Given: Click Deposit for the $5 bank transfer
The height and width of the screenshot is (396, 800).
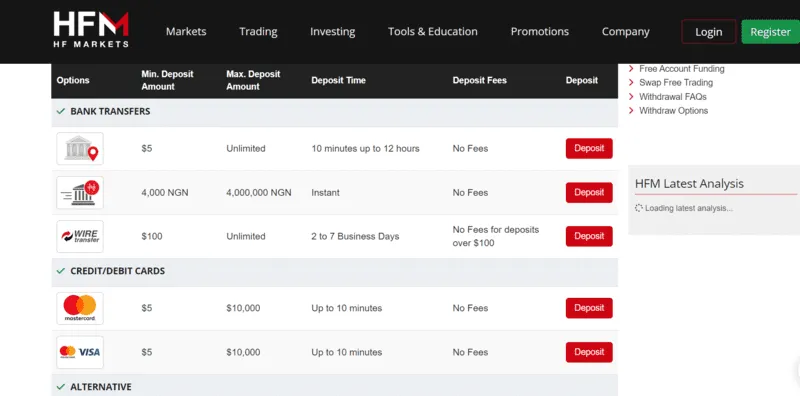Looking at the screenshot, I should tap(589, 148).
